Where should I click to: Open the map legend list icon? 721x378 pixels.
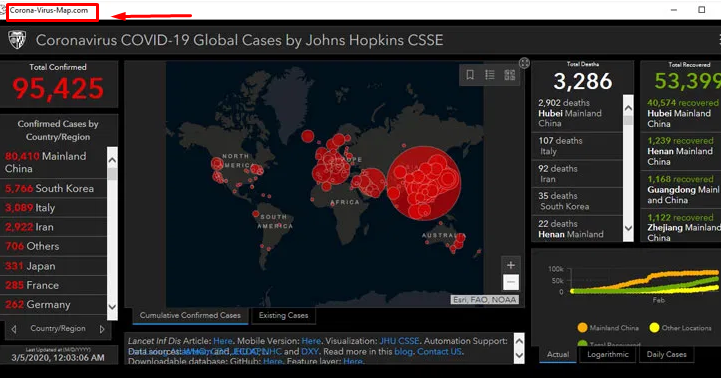[x=490, y=75]
